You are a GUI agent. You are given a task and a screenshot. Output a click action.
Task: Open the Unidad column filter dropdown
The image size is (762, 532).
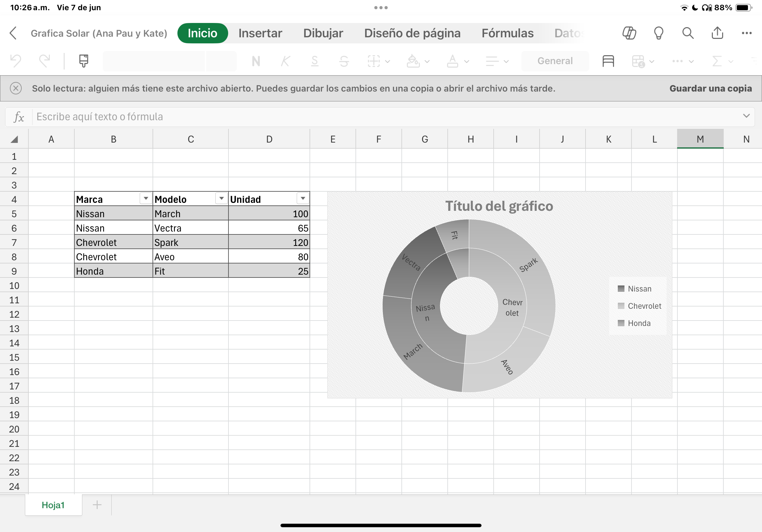coord(303,198)
